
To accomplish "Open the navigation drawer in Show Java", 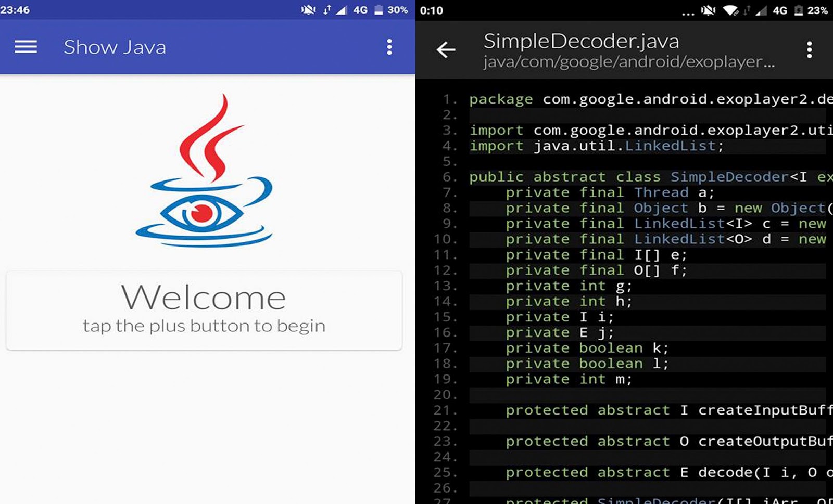I will click(24, 47).
